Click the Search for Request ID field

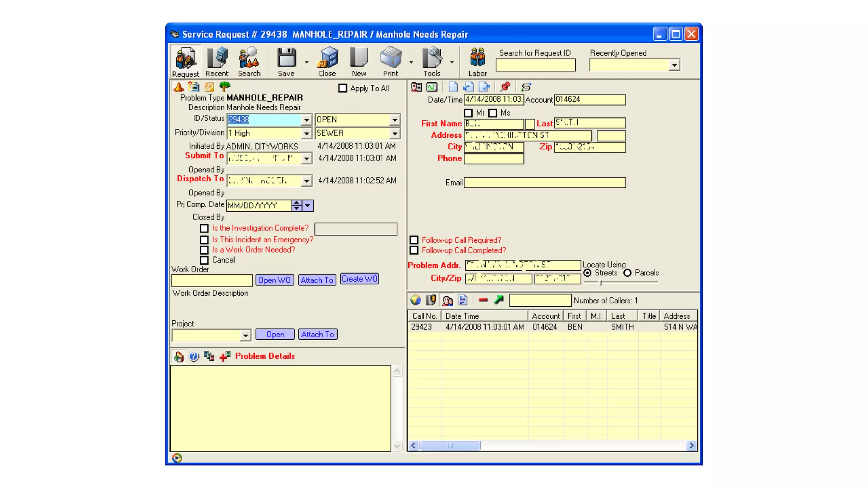(535, 65)
